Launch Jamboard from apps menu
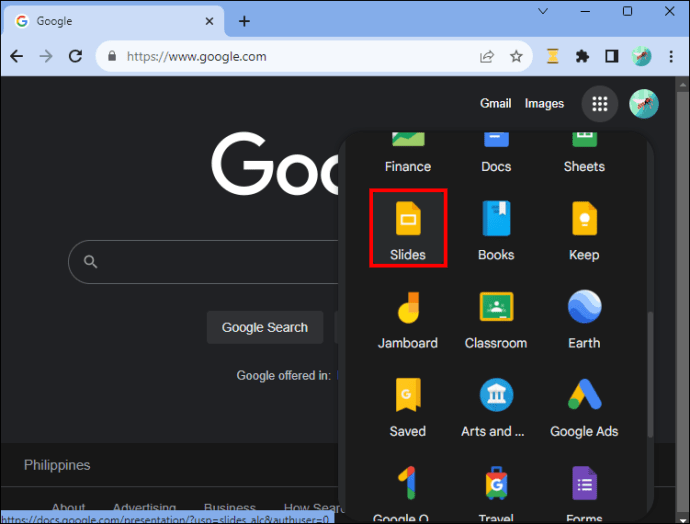Viewport: 690px width, 524px height. click(408, 319)
